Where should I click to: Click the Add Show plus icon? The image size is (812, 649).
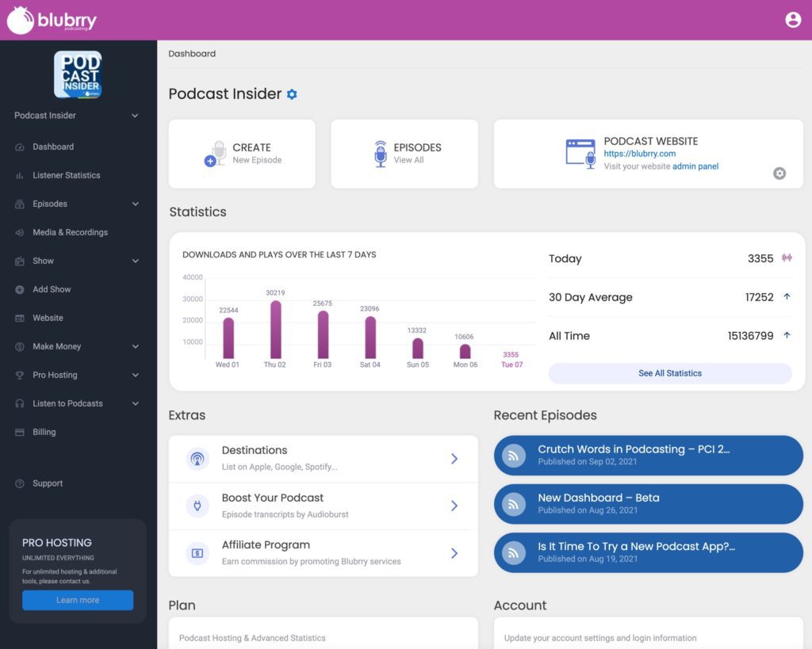[20, 289]
